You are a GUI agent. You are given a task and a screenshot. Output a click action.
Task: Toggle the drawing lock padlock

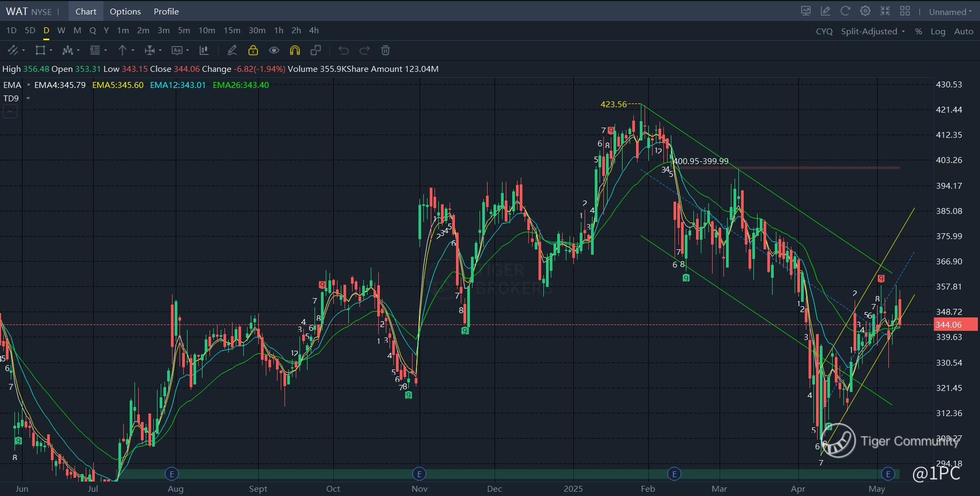point(253,50)
